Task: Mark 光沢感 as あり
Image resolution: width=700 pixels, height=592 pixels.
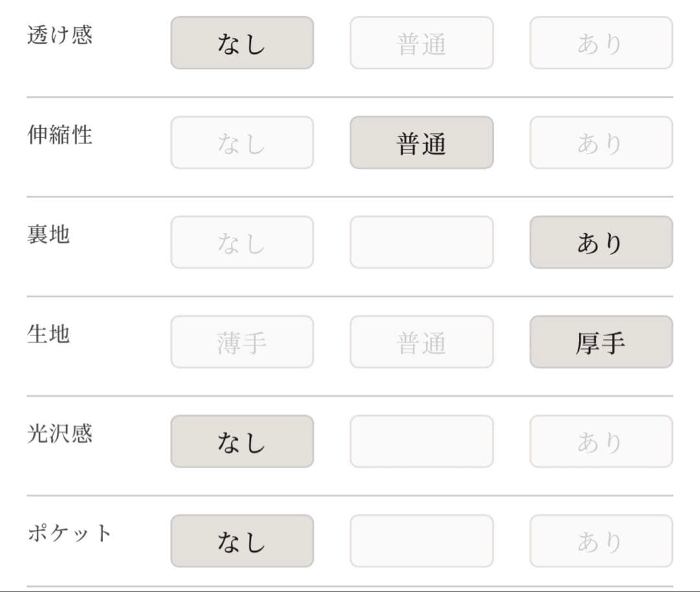Action: 601,442
